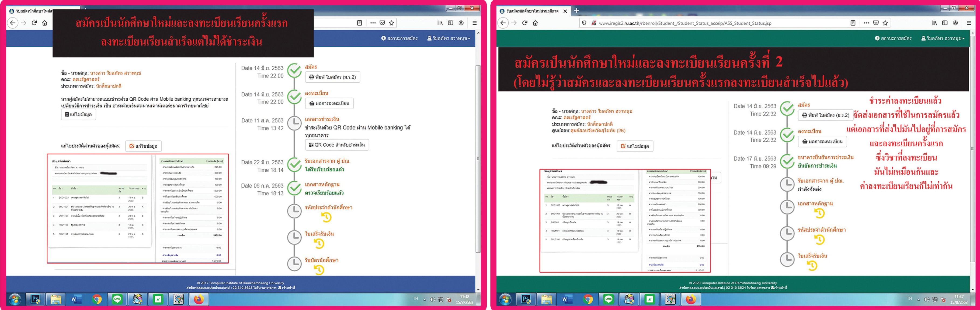The height and width of the screenshot is (310, 980).
Task: Click history icon under เอกสารหลักฐาน in right window
Action: (819, 213)
